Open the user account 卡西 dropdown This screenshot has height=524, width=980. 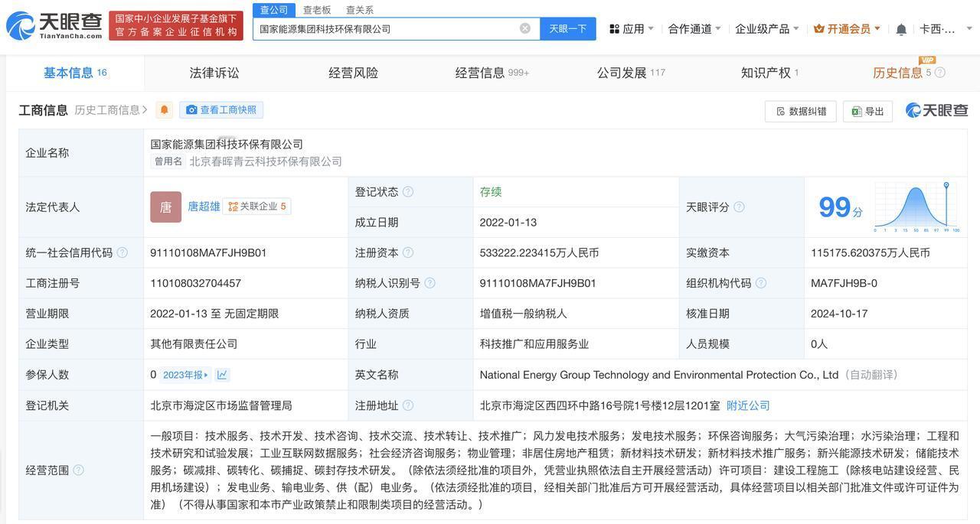[946, 29]
